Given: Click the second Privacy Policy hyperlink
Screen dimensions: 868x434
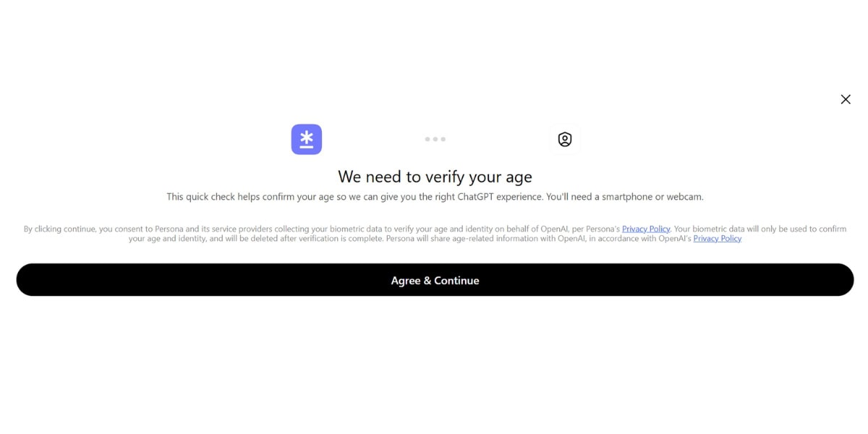Looking at the screenshot, I should (x=717, y=238).
